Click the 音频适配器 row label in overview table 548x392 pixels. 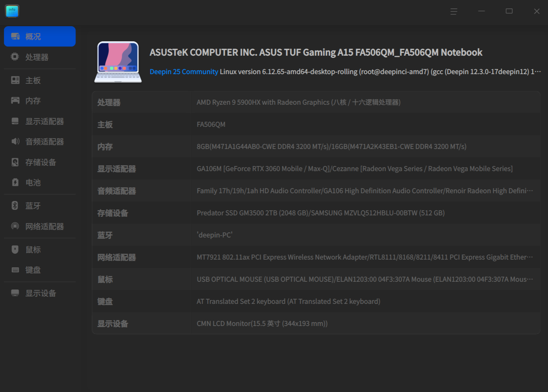coord(117,191)
